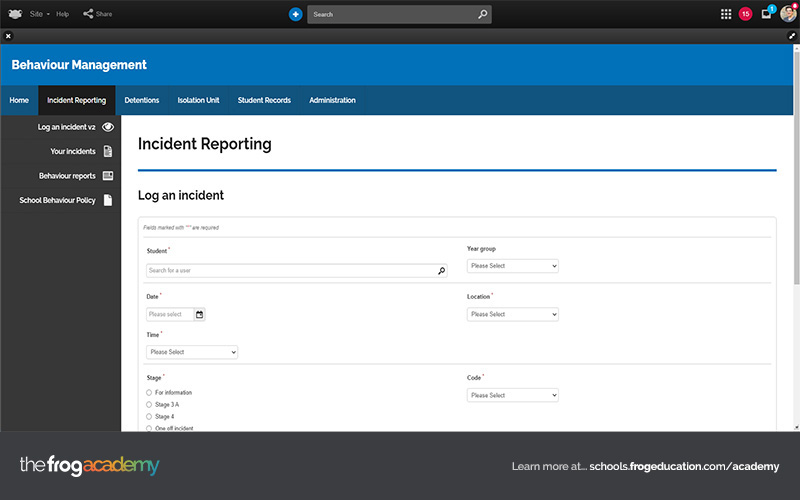Open the Site menu
The image size is (800, 500).
[x=40, y=14]
